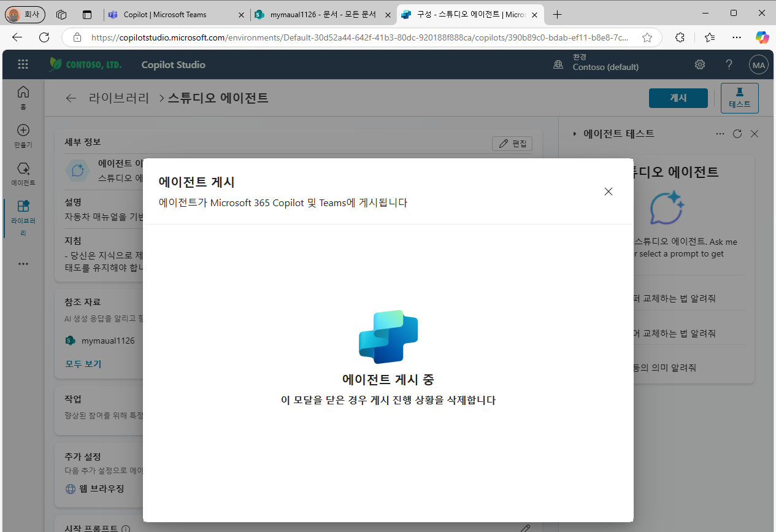Open the 회사 browser profile button
Screen dimensions: 776x532
click(25, 14)
